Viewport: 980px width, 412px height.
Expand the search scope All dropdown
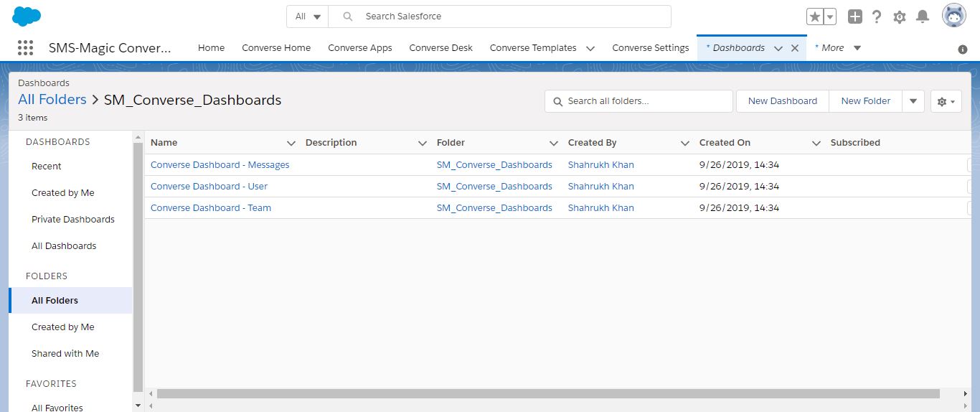pyautogui.click(x=308, y=17)
